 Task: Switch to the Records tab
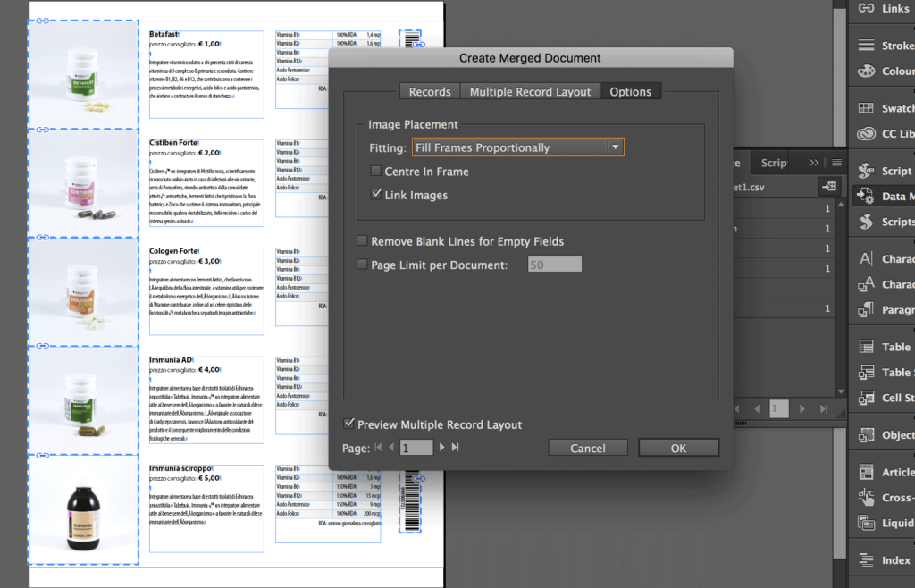pyautogui.click(x=430, y=91)
